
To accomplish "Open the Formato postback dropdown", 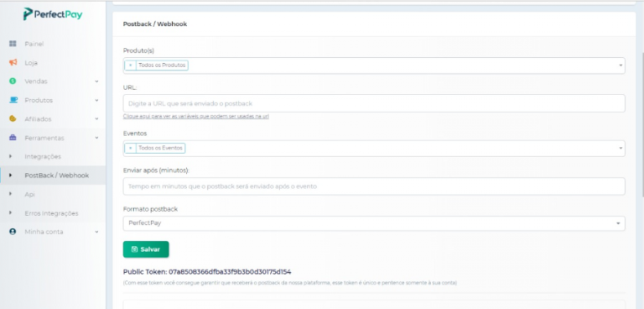I will [374, 223].
